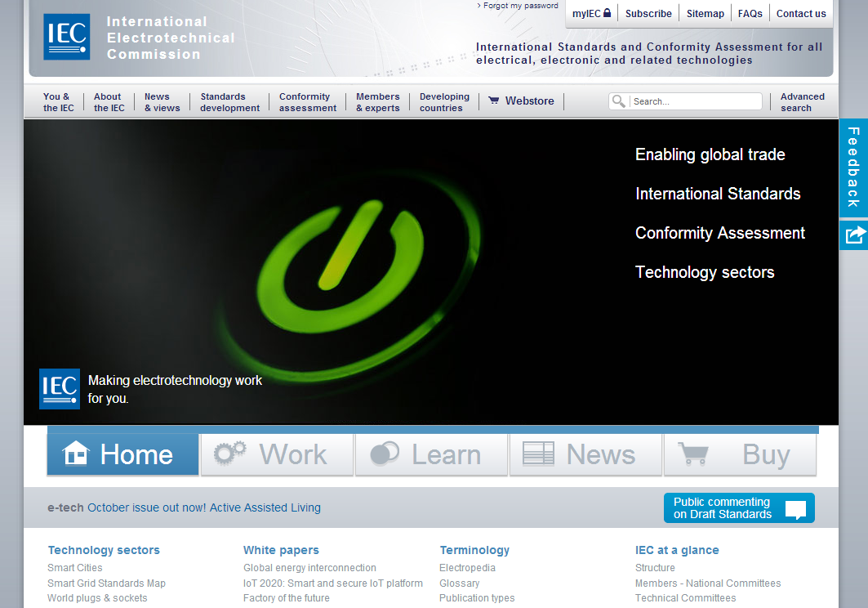Screen dimensions: 868x608
Task: Open Structure link
Action: (x=655, y=567)
